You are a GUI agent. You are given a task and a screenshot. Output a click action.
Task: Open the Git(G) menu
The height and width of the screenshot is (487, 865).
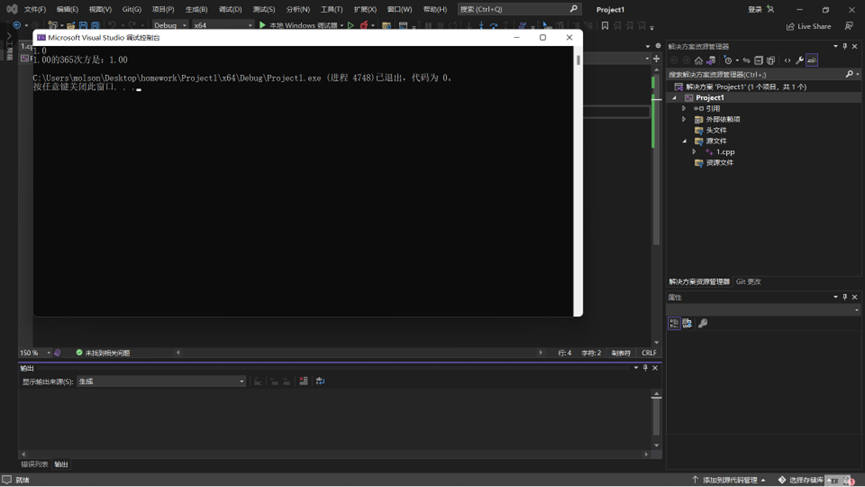click(132, 9)
